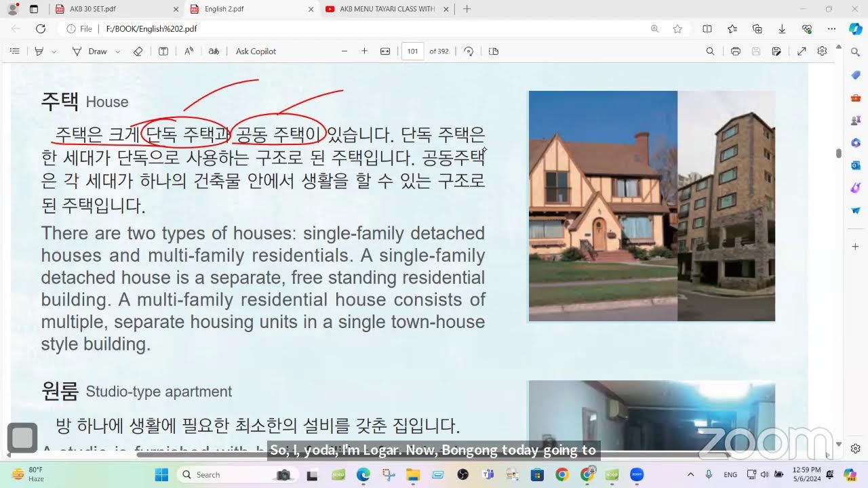The height and width of the screenshot is (488, 868).
Task: Start Read aloud
Action: tap(189, 52)
